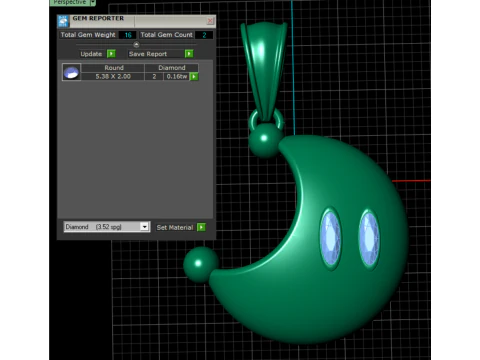Select the pendant bail at top
This screenshot has width=480, height=360.
264,72
